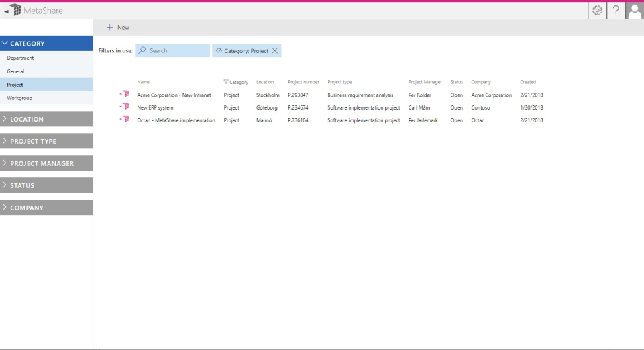Sort by the Status column header

tap(456, 82)
